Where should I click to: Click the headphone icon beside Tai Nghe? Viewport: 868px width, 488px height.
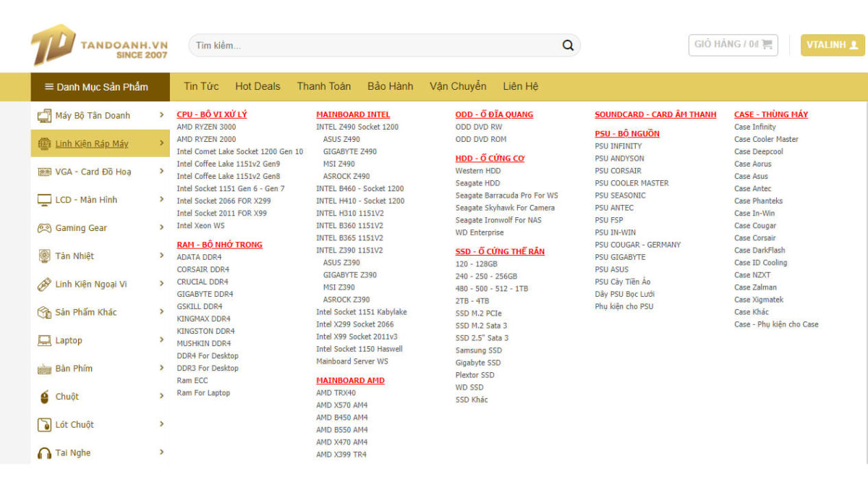[x=44, y=453]
